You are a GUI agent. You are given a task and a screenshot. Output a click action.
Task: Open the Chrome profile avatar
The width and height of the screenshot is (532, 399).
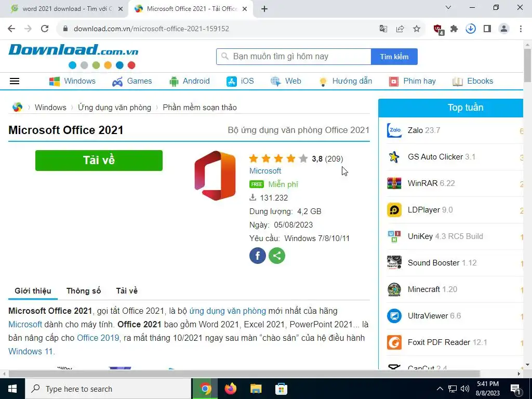coord(504,29)
